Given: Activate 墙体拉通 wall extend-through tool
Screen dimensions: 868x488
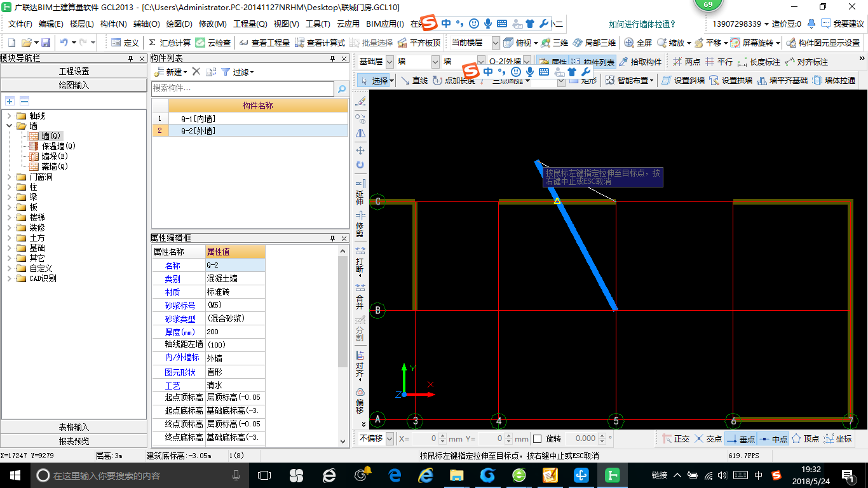Looking at the screenshot, I should (x=834, y=81).
